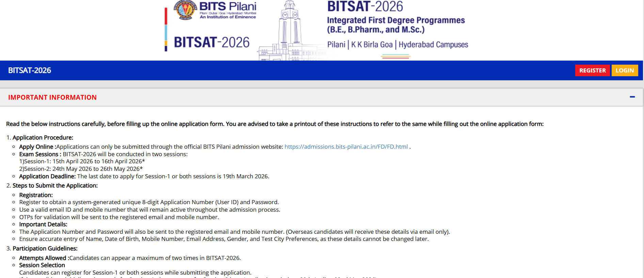
Task: Click the multicolor underline beneath the campus names
Action: point(396,56)
